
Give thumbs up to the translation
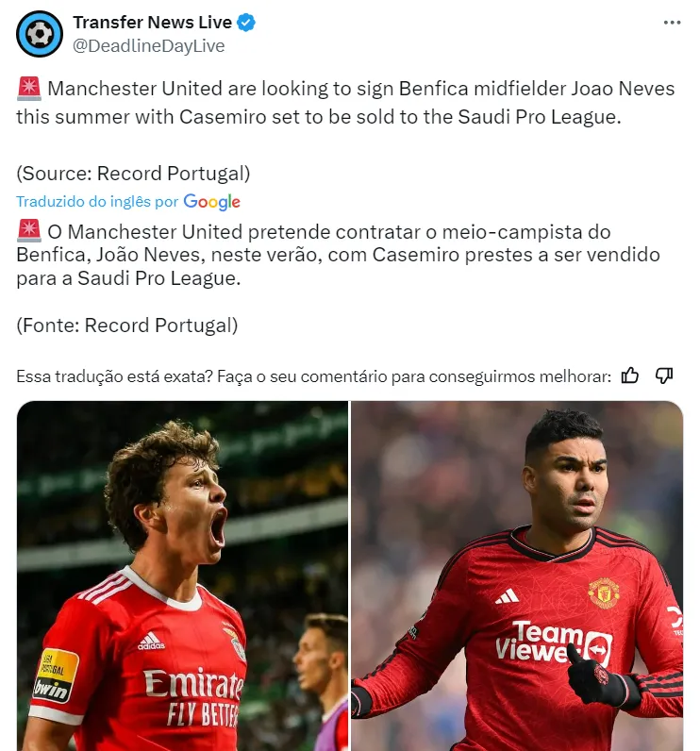point(629,376)
